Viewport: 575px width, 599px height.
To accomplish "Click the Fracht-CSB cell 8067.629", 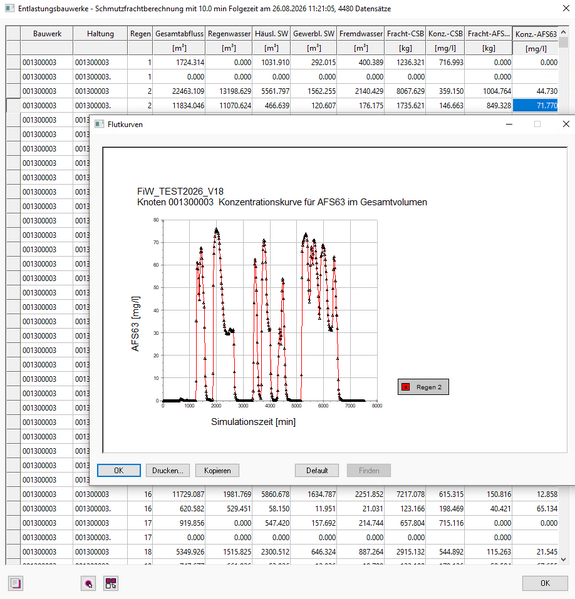I will (x=405, y=91).
